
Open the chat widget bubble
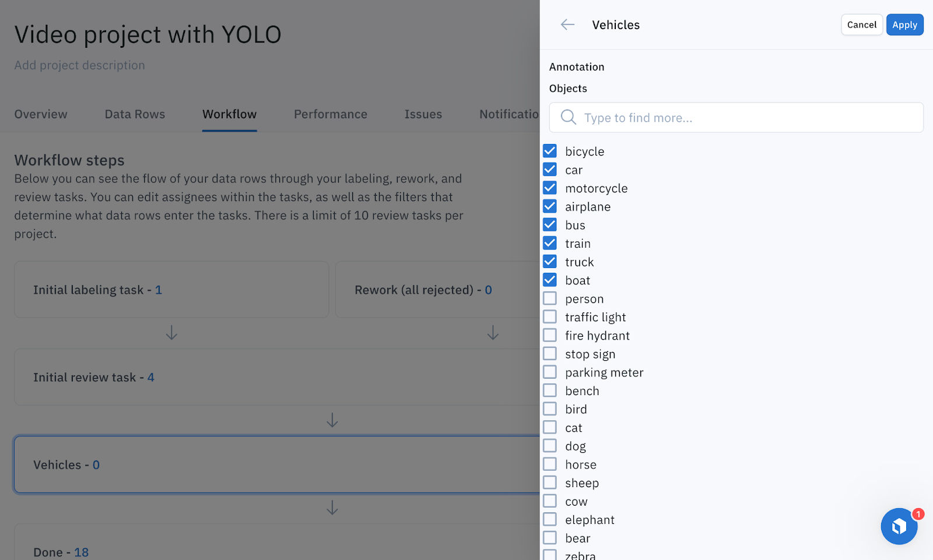point(899,526)
